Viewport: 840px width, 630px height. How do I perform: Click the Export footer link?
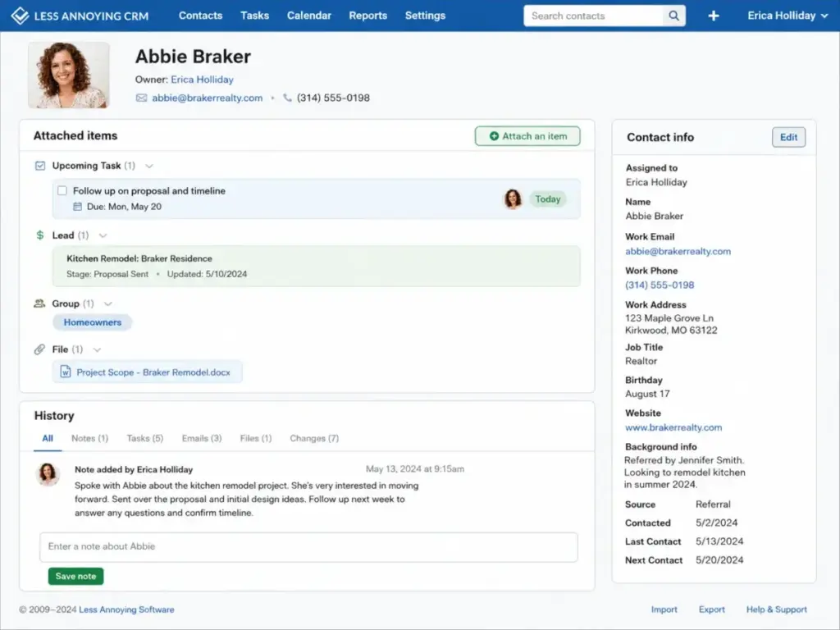[x=711, y=609]
